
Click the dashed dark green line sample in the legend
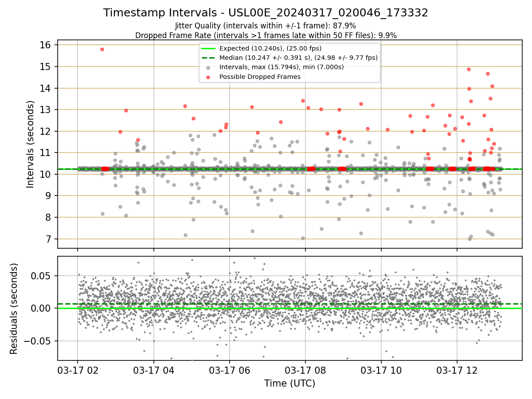coord(208,58)
